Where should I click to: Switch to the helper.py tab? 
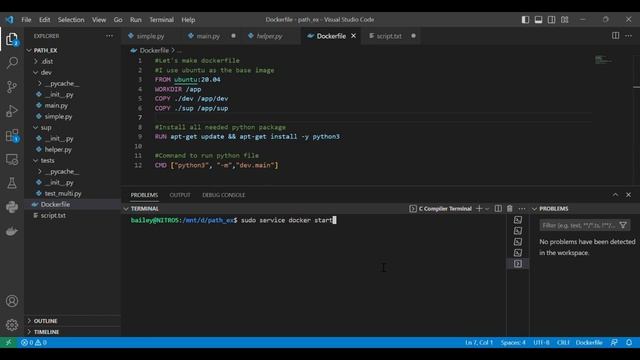pos(269,36)
